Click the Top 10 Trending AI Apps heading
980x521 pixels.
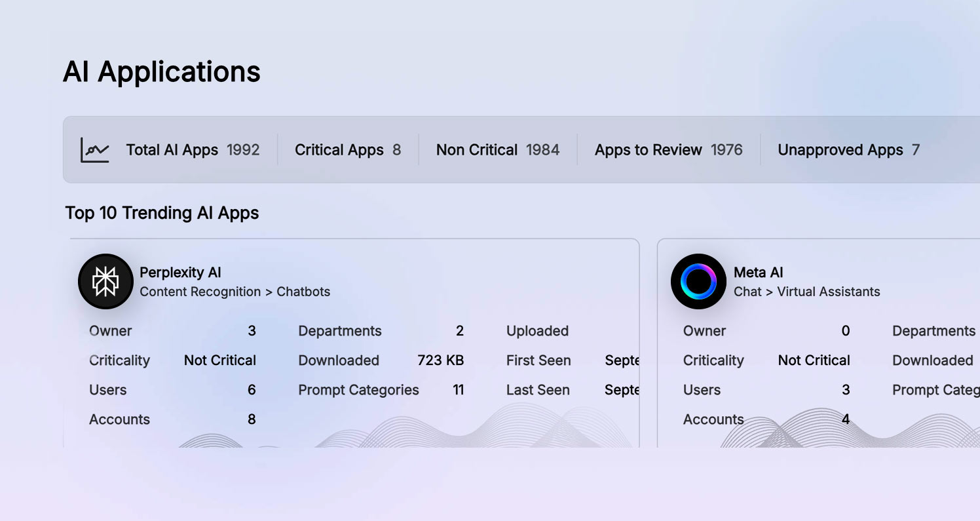162,213
